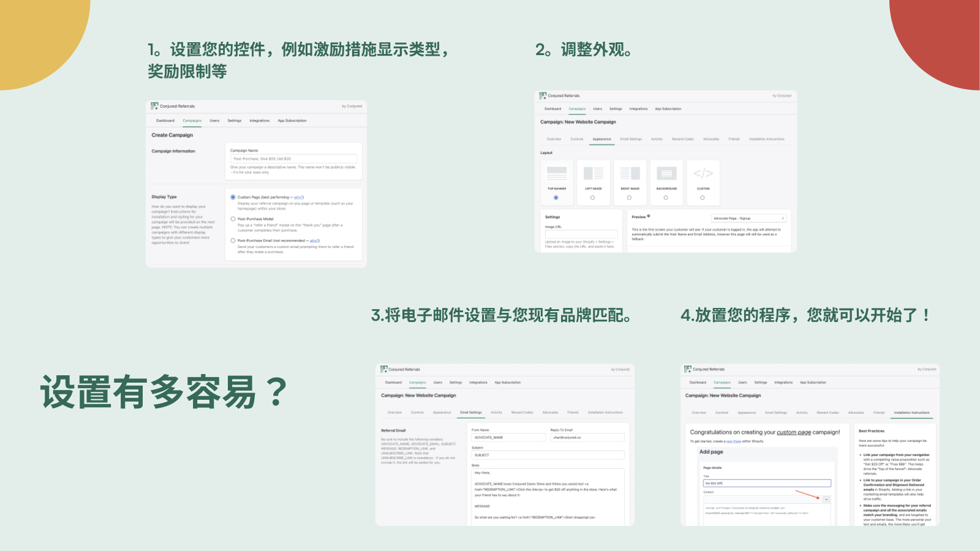Open the Installation Instructions sub-tab in the Appearance screenshot
The width and height of the screenshot is (980, 551).
coord(767,139)
